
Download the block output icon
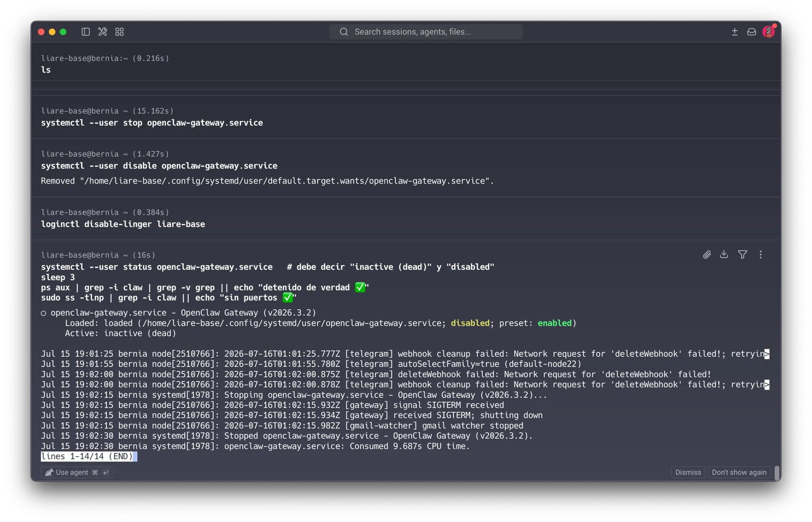pos(724,255)
